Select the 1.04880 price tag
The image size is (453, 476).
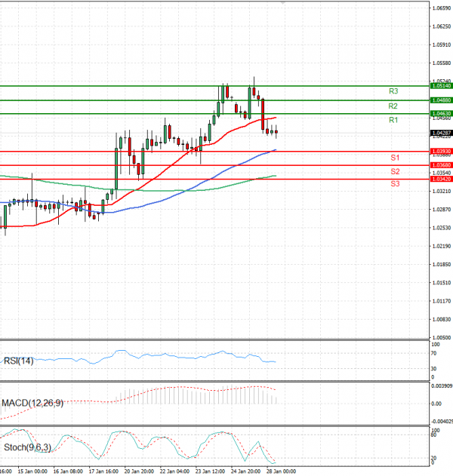pos(442,100)
